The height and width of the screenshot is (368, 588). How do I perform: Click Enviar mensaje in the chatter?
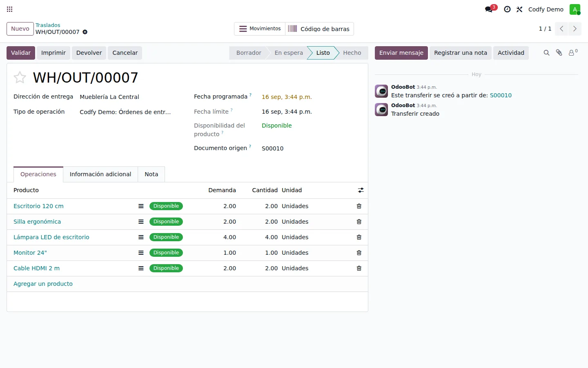[401, 53]
